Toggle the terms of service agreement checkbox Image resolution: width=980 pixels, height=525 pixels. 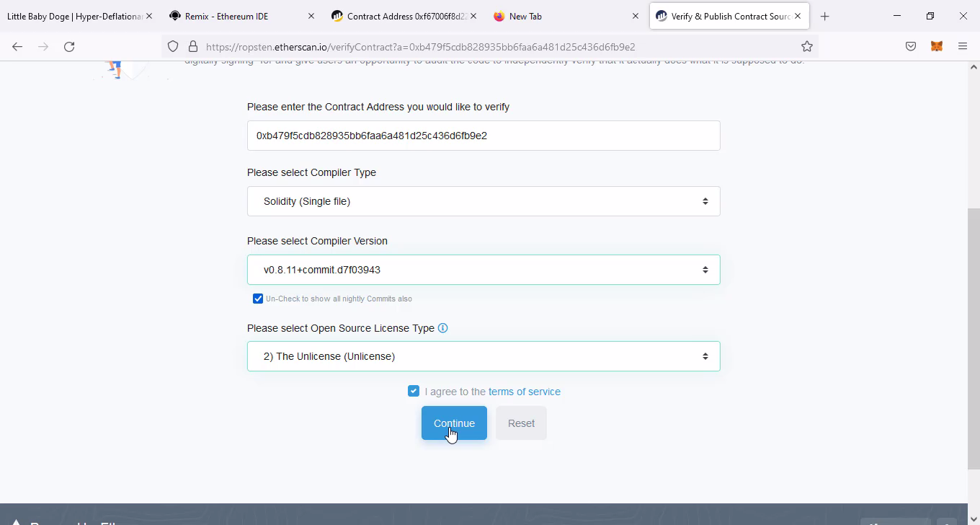pyautogui.click(x=414, y=391)
